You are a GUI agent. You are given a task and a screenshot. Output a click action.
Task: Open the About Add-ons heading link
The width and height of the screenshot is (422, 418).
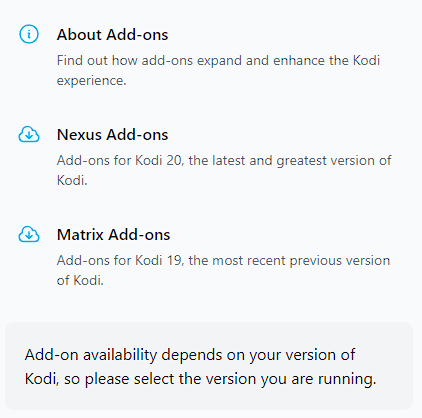112,35
